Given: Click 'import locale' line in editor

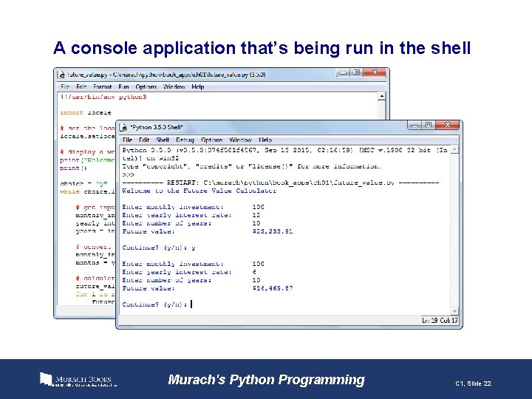Looking at the screenshot, I should [x=86, y=112].
